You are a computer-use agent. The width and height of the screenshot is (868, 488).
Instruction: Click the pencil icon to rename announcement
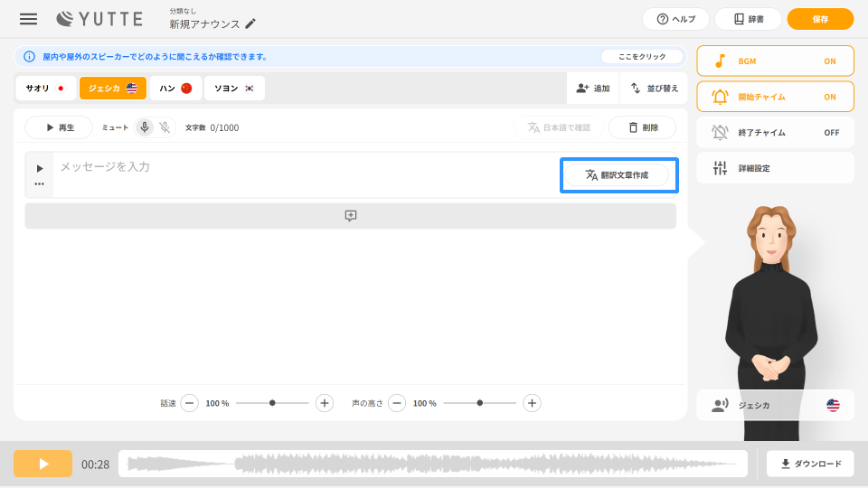[250, 23]
